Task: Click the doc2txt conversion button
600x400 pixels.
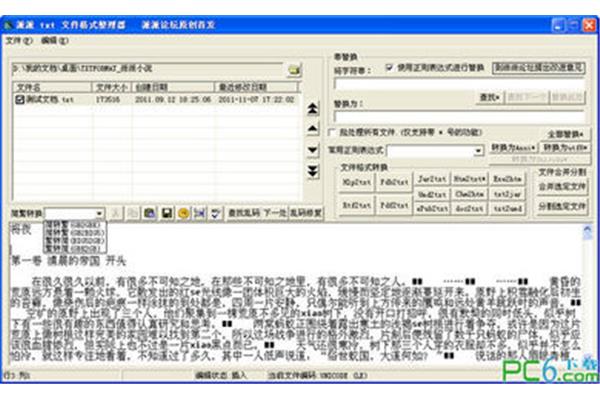Action: (x=470, y=209)
